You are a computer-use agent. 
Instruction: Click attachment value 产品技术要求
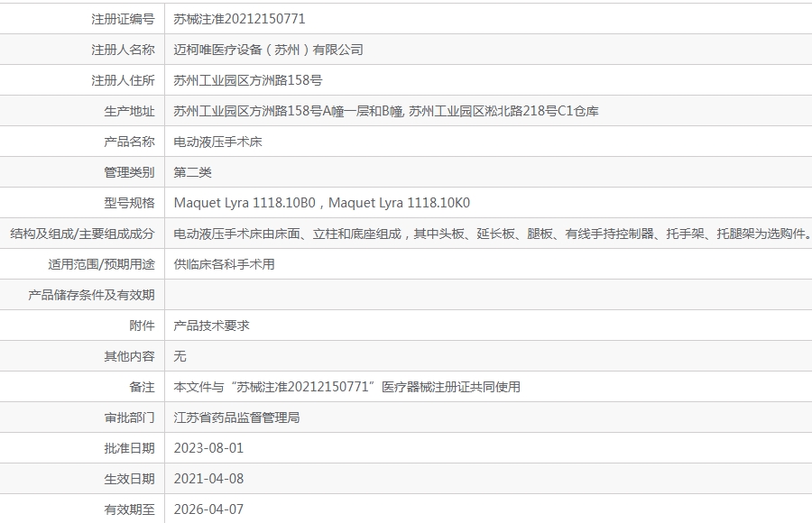(x=211, y=326)
